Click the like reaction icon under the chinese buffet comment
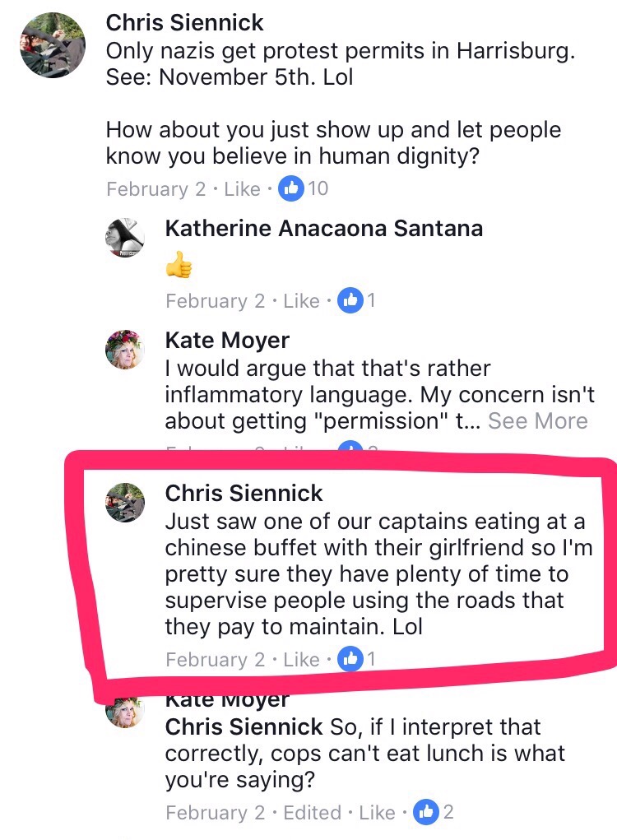 pyautogui.click(x=350, y=659)
